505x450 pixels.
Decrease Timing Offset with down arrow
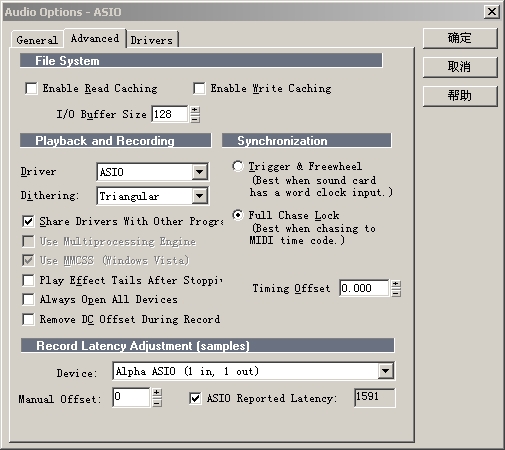396,292
